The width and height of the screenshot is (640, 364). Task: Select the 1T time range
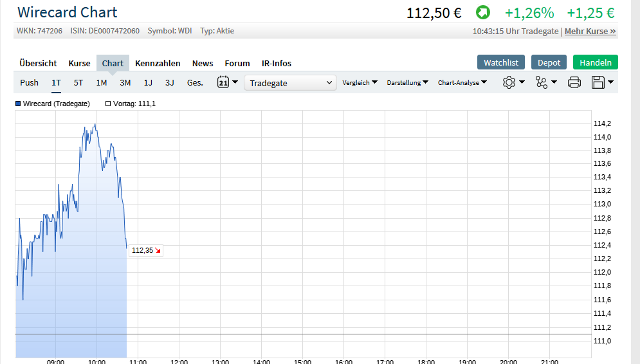pos(57,82)
